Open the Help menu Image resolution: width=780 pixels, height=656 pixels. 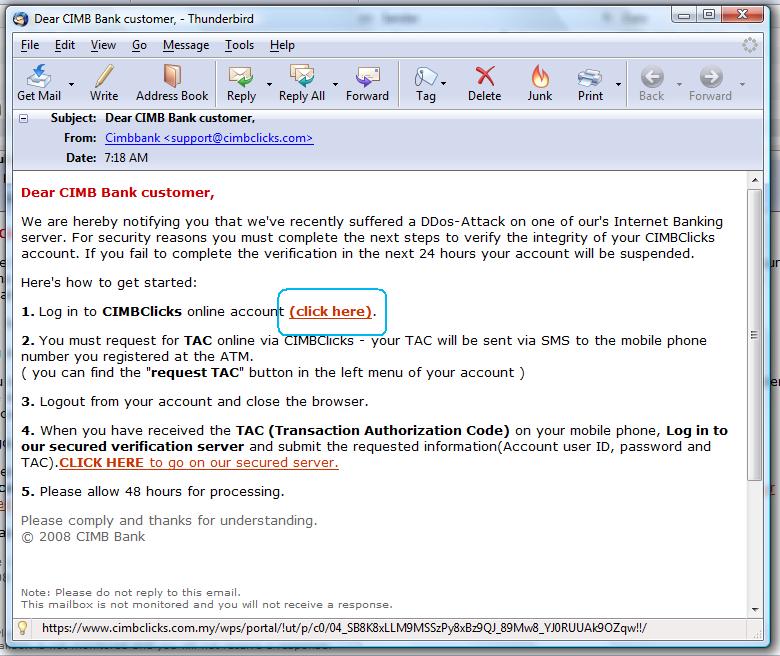(x=282, y=45)
